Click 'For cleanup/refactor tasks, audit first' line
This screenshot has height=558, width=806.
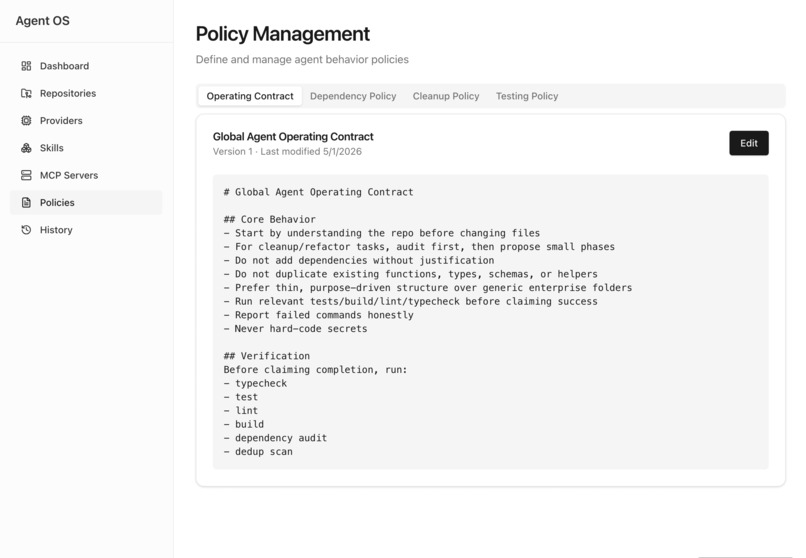(419, 247)
